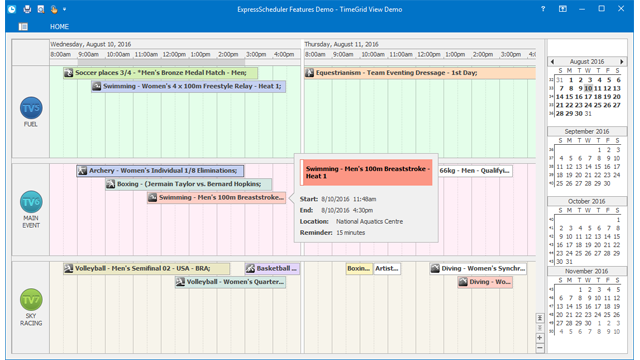This screenshot has width=640, height=360.
Task: Click the August 2016 month header
Action: pyautogui.click(x=587, y=62)
